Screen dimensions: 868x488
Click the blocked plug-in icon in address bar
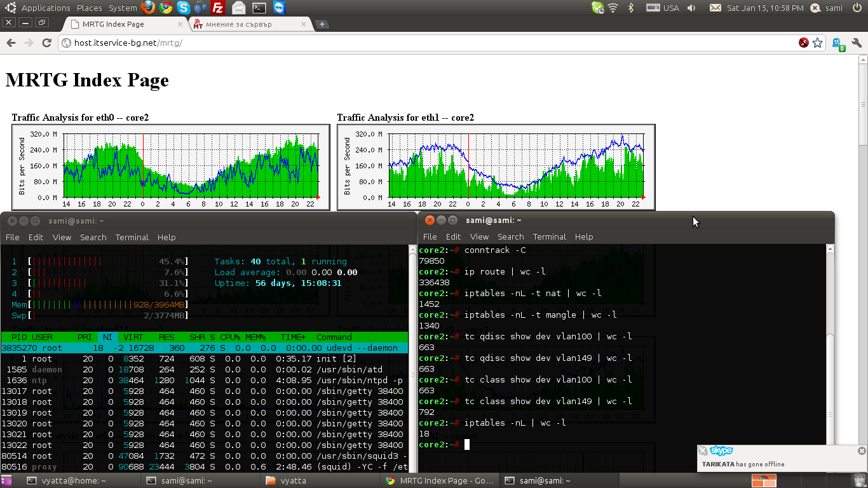pyautogui.click(x=804, y=43)
